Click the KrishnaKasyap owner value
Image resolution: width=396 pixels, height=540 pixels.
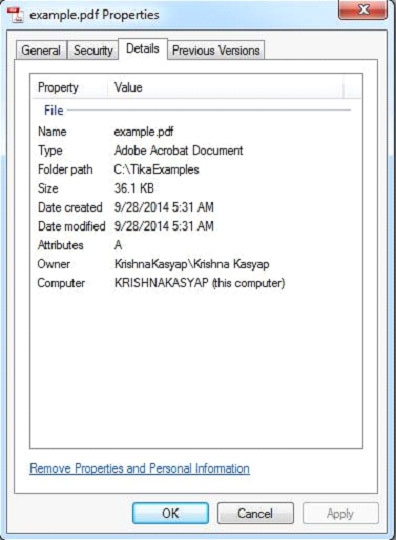192,264
